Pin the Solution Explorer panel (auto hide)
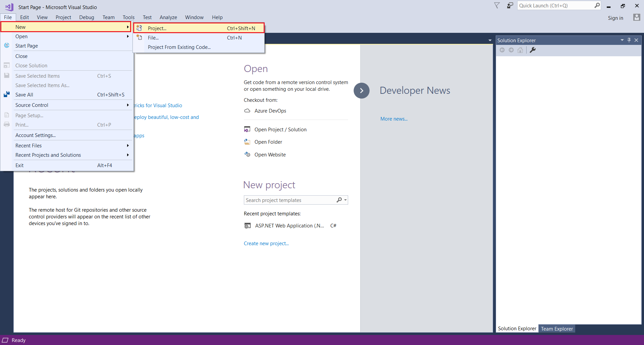This screenshot has height=345, width=644. [x=629, y=40]
